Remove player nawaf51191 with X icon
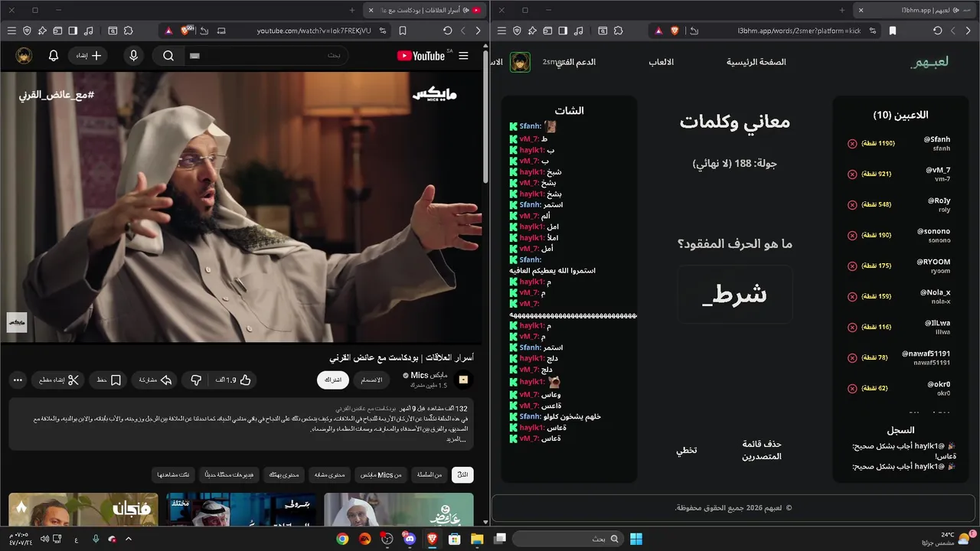This screenshot has height=551, width=980. [x=852, y=358]
